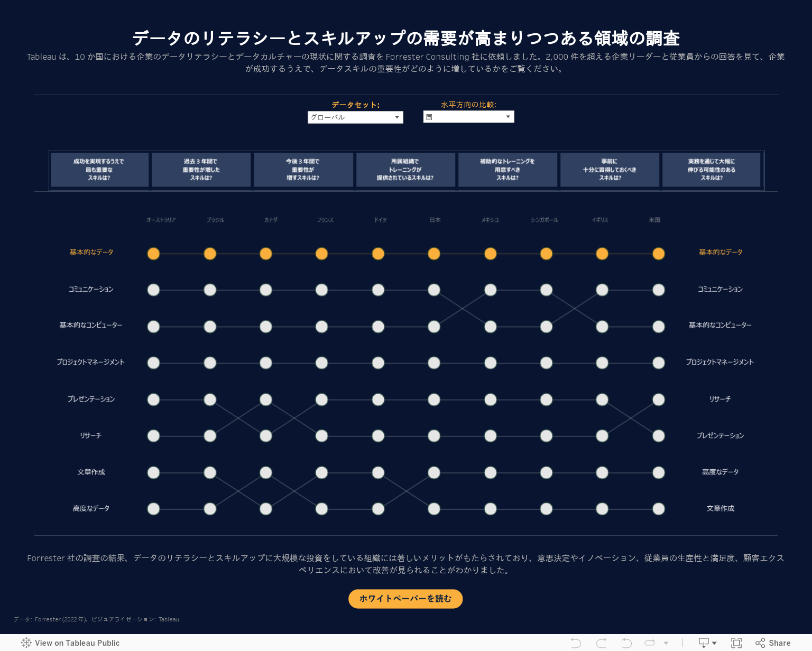Image resolution: width=812 pixels, height=651 pixels.
Task: Click the フランス column header
Action: coord(325,220)
